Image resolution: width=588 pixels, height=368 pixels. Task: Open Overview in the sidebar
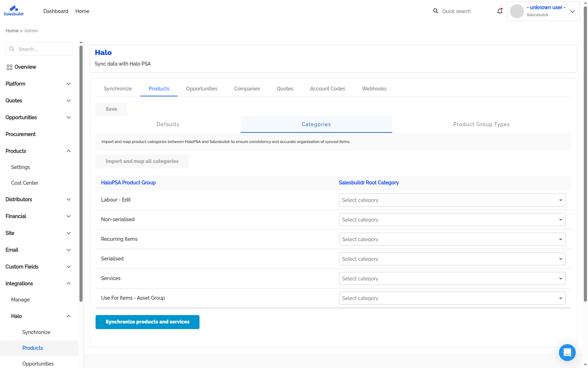pyautogui.click(x=25, y=67)
